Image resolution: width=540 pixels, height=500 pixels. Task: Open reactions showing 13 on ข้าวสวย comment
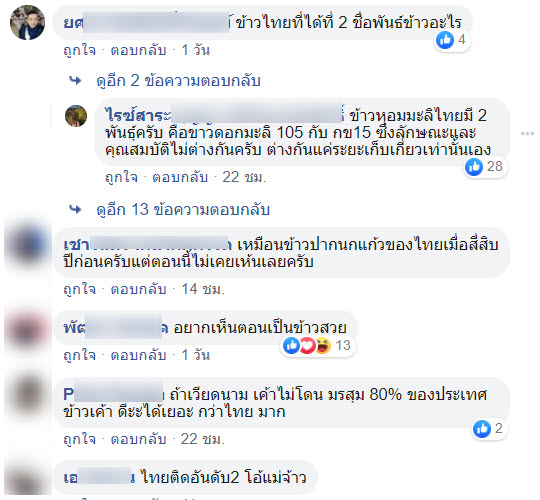pyautogui.click(x=316, y=345)
